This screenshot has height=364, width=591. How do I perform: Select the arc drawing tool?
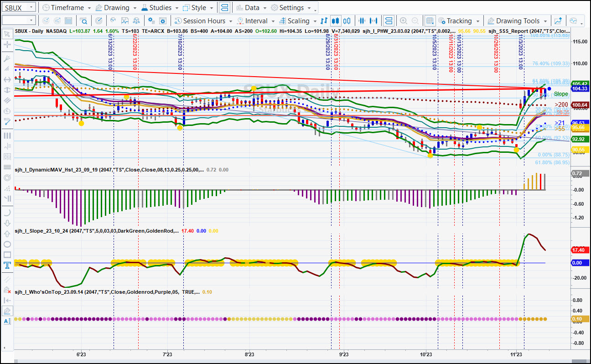click(x=7, y=213)
